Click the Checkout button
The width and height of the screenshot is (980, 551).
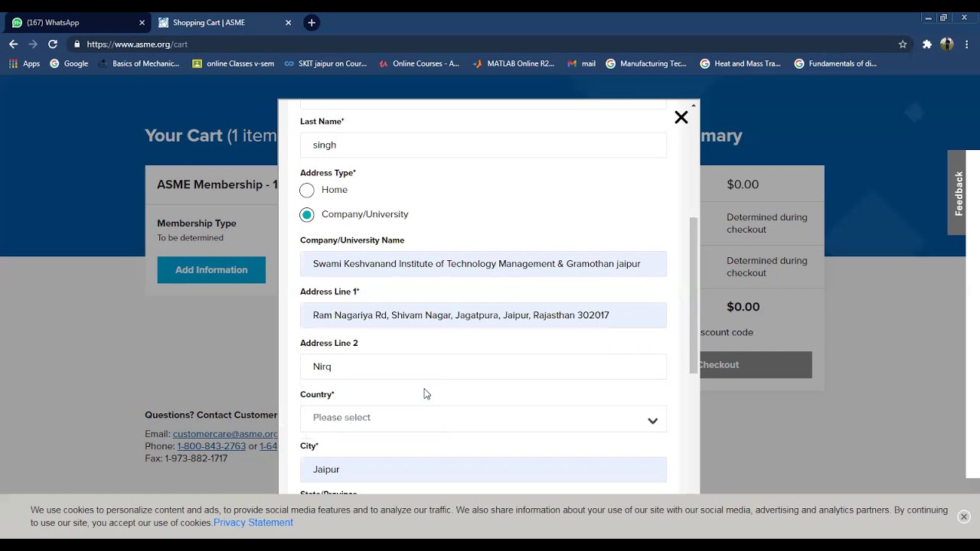point(756,365)
